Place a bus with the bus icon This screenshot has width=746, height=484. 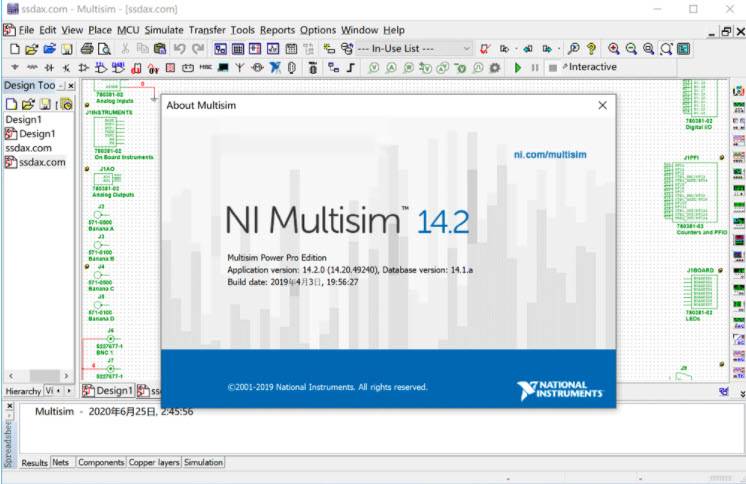[x=351, y=68]
